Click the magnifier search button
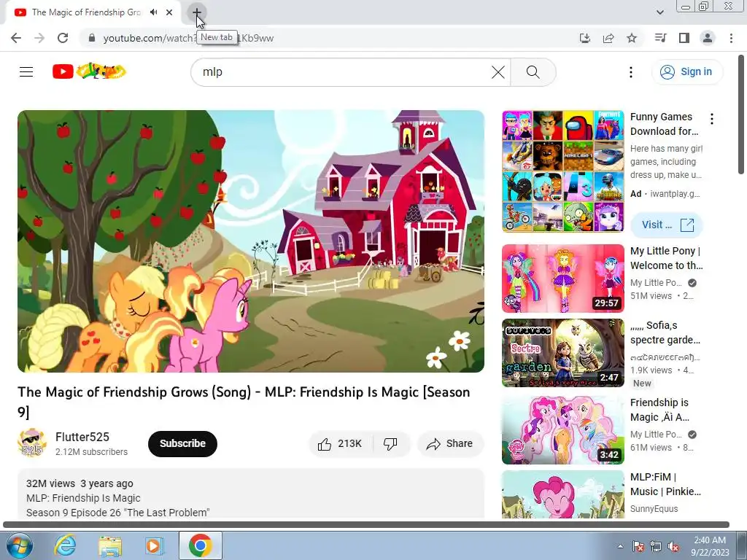 click(x=533, y=72)
